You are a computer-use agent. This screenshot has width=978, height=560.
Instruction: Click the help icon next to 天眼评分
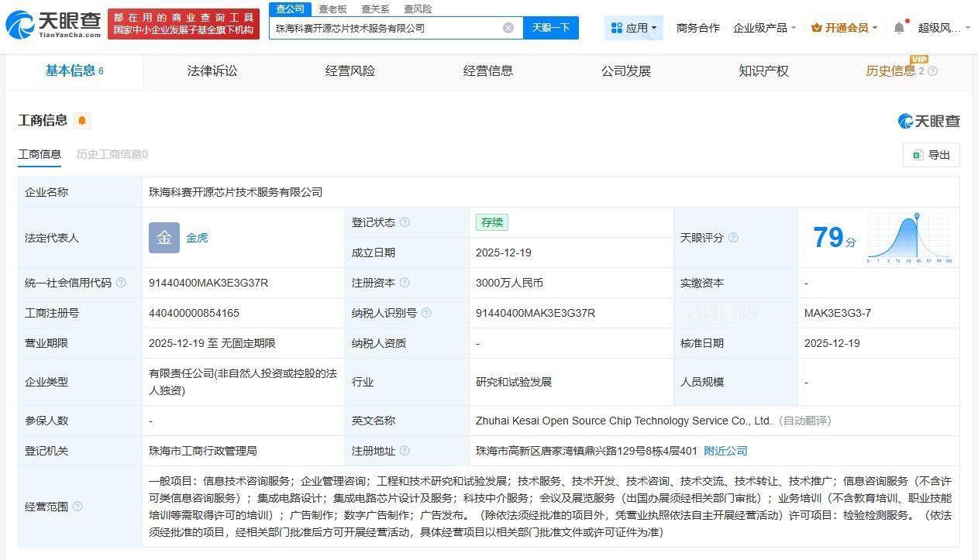(x=733, y=238)
